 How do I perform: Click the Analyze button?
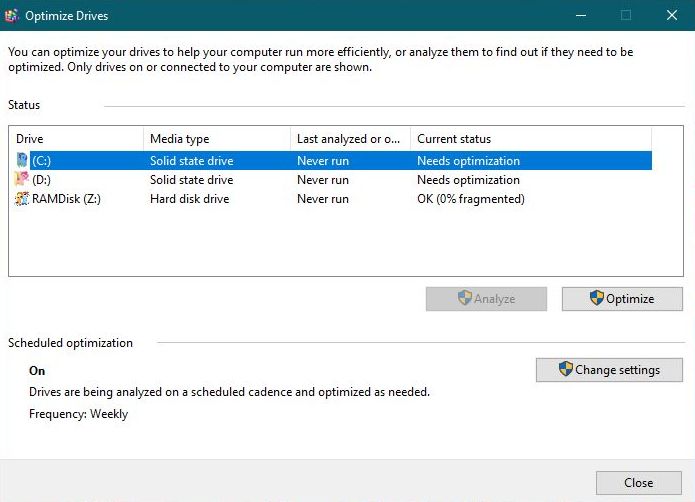tap(486, 298)
